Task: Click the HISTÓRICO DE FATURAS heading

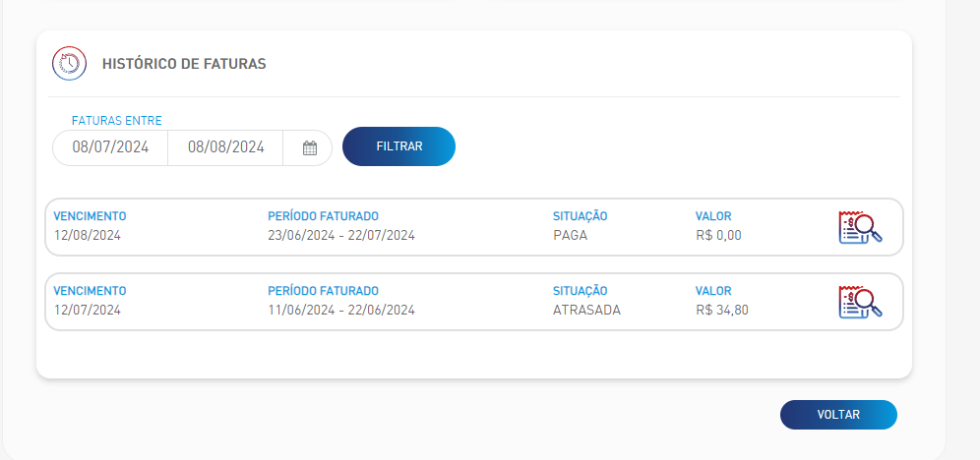Action: tap(184, 64)
